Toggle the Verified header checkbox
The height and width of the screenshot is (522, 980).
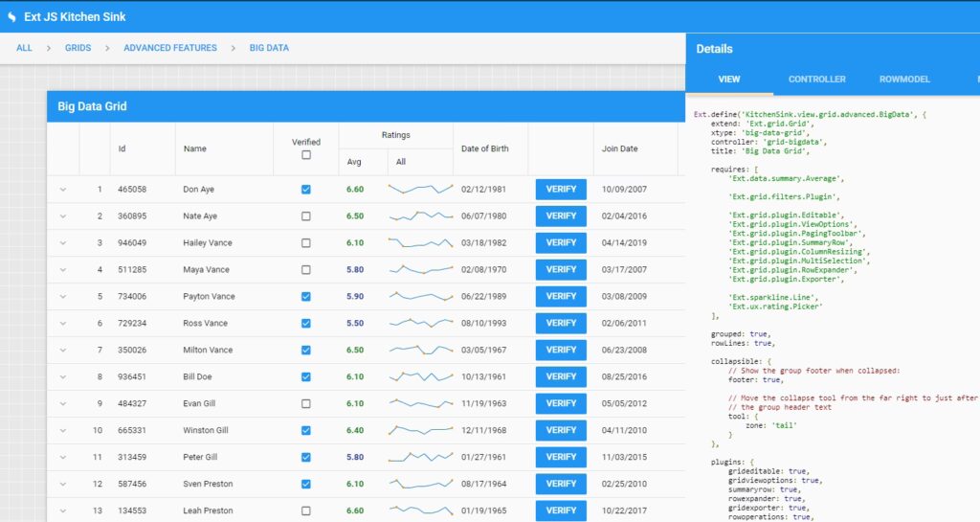[x=306, y=155]
